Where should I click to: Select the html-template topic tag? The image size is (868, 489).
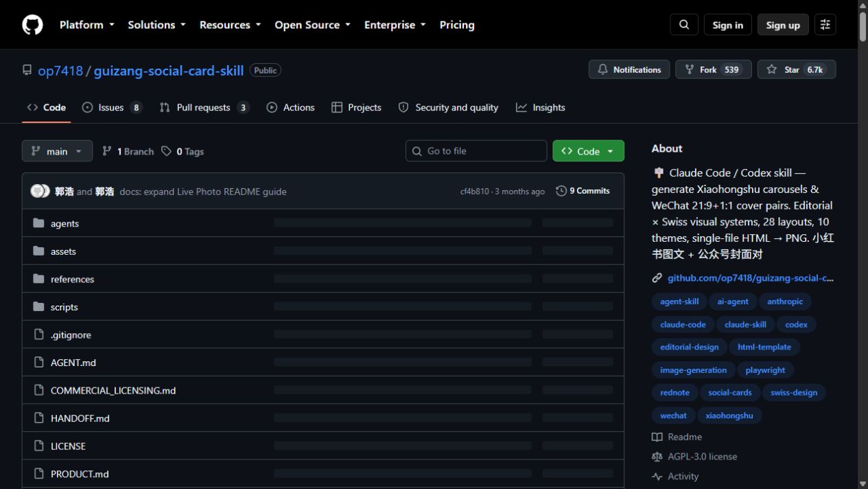pos(764,347)
